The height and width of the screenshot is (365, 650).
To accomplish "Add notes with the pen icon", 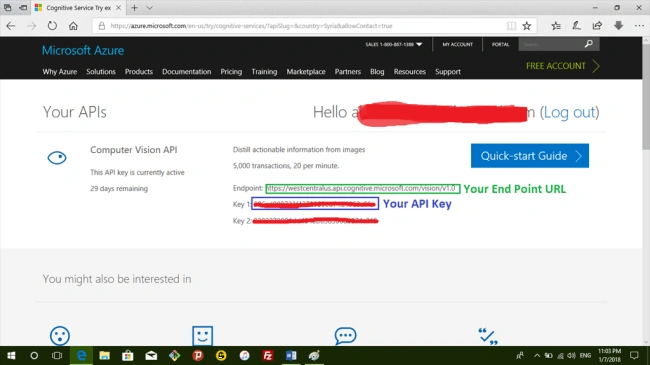I will click(x=576, y=26).
